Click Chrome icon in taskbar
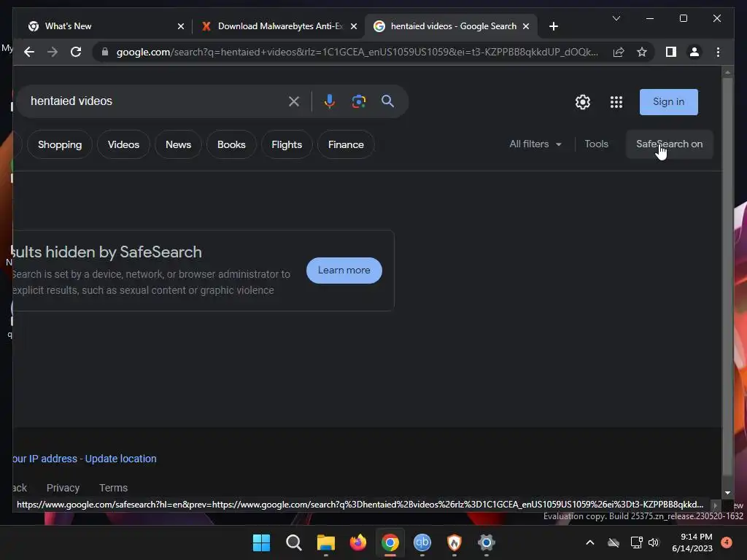The height and width of the screenshot is (560, 747). coord(390,542)
